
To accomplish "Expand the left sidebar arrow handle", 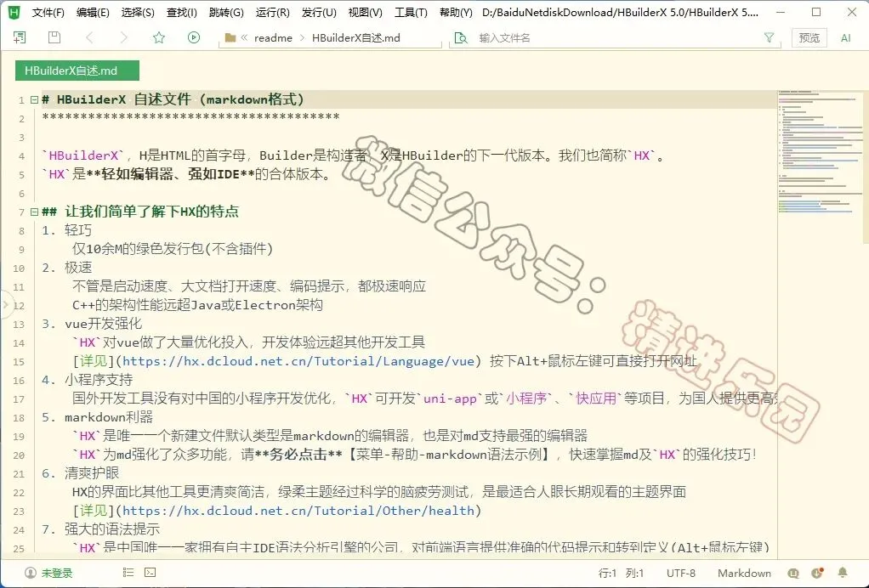I will pos(6,304).
